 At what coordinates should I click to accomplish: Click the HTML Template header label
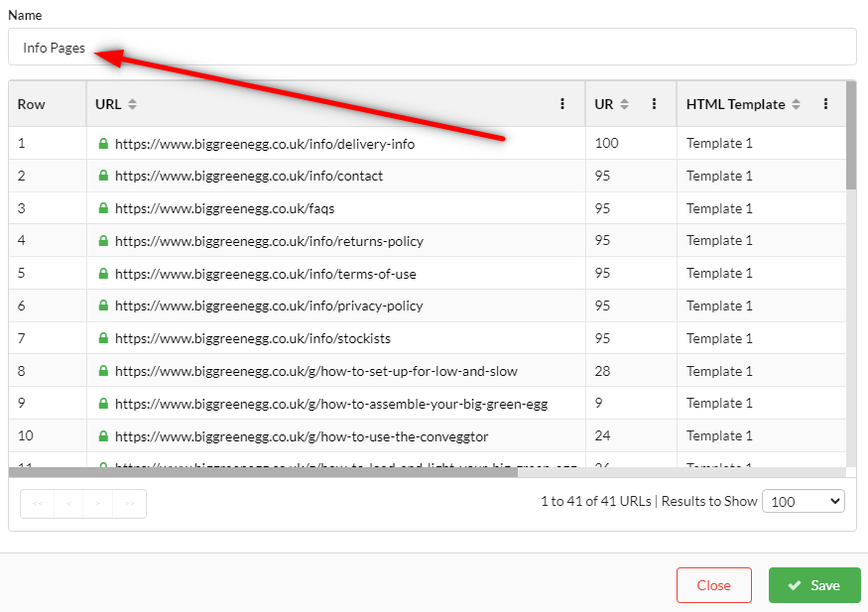pos(735,104)
